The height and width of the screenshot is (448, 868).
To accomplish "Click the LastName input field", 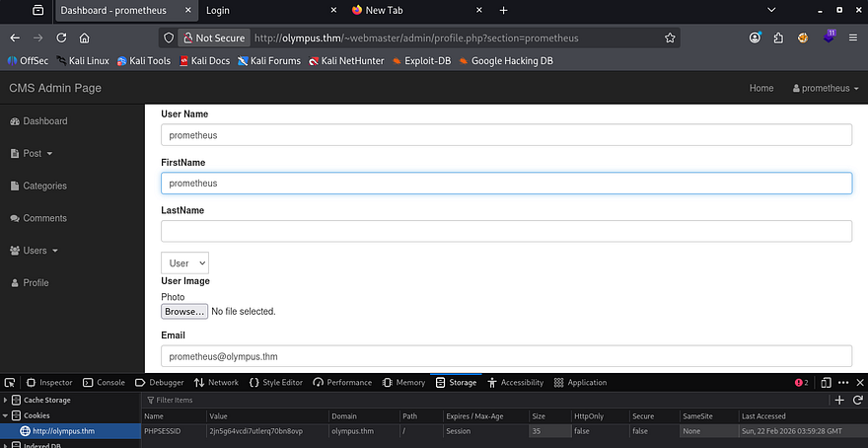I will (506, 231).
